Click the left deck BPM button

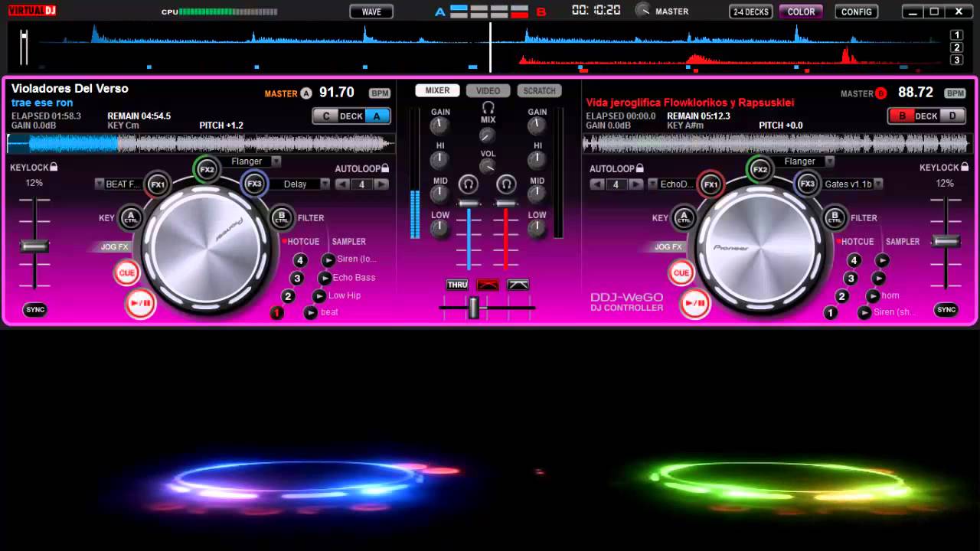click(x=380, y=93)
